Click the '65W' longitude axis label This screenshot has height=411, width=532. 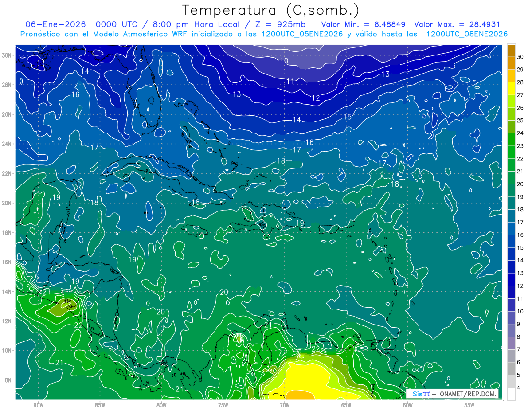tap(346, 405)
